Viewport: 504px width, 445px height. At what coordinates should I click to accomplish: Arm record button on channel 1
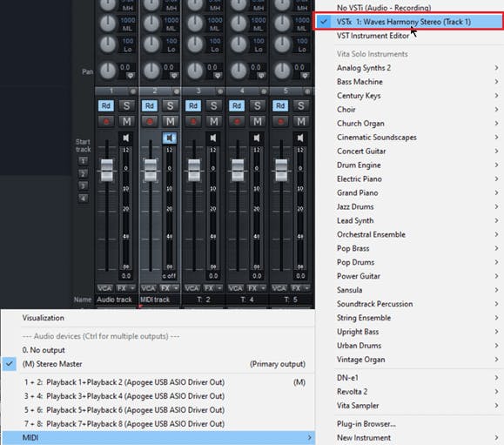pos(106,122)
